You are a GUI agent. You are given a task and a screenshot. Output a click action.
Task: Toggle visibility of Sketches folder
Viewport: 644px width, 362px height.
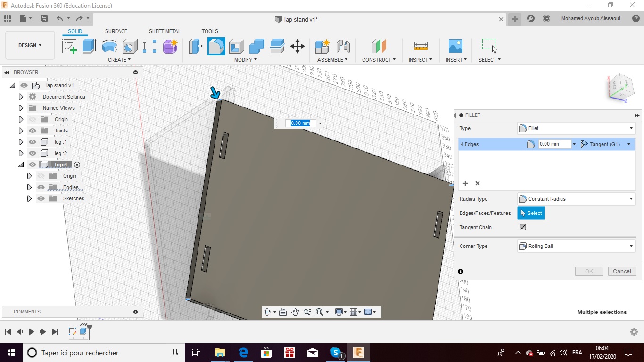coord(41,198)
